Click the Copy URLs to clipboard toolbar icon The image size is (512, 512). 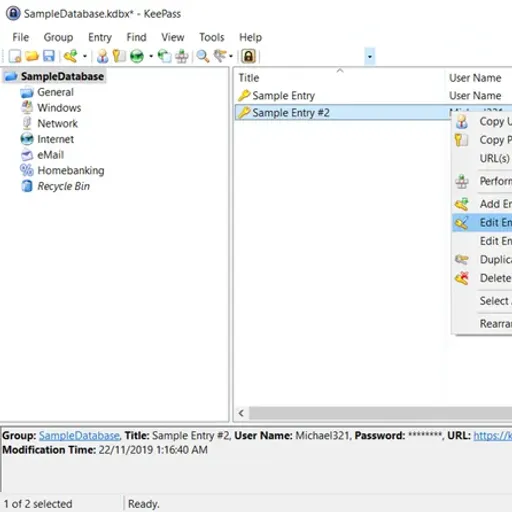(164, 56)
